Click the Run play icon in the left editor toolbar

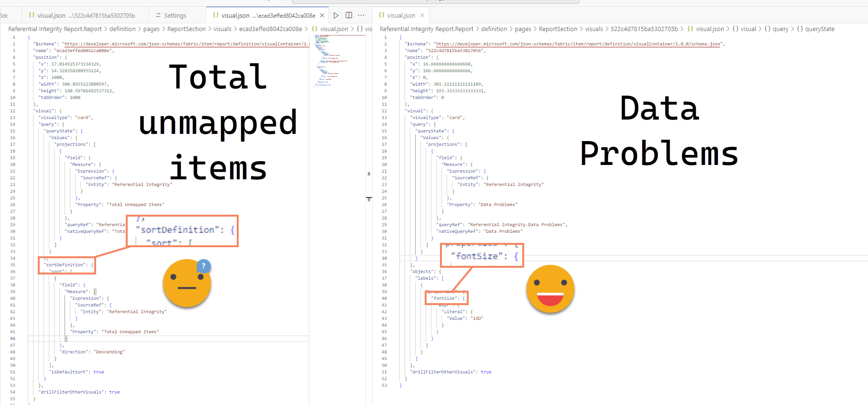pyautogui.click(x=336, y=15)
